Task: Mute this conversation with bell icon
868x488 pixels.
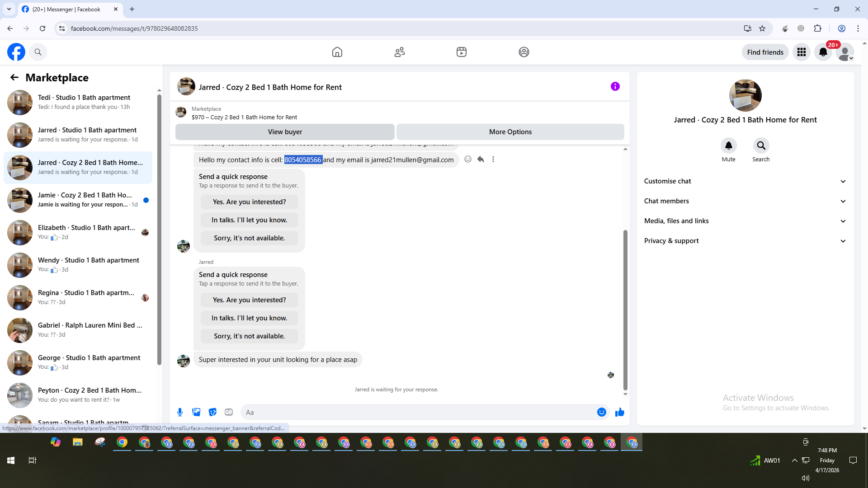Action: coord(728,145)
